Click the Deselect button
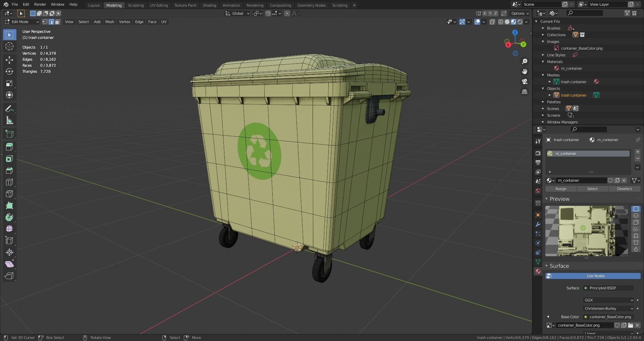The image size is (644, 341). [624, 189]
